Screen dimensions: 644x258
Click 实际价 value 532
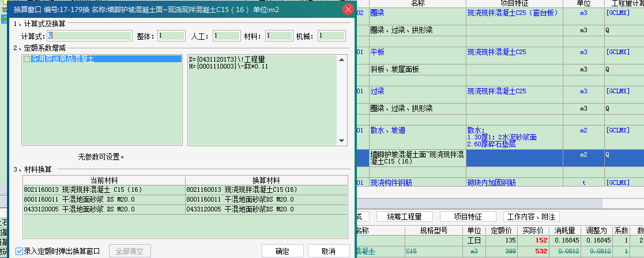click(x=533, y=251)
